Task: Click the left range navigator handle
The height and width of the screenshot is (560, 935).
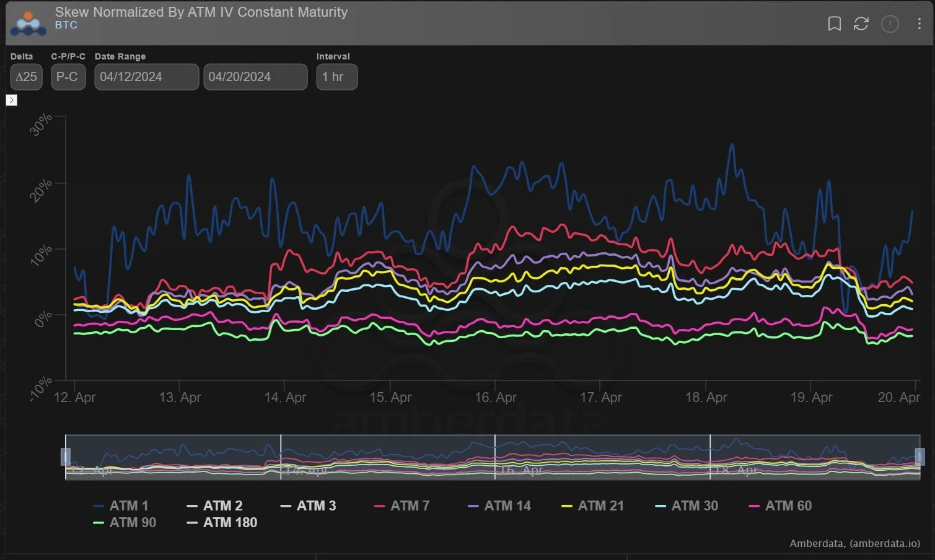Action: pos(65,457)
